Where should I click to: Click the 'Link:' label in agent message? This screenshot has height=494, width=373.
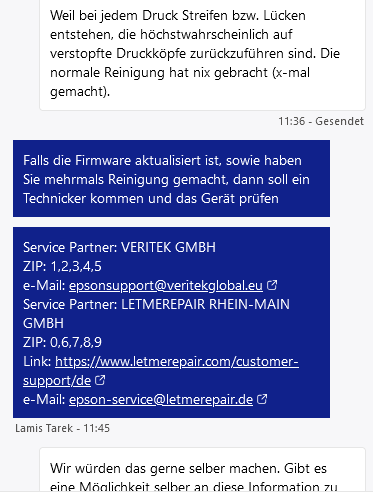[x=37, y=362]
